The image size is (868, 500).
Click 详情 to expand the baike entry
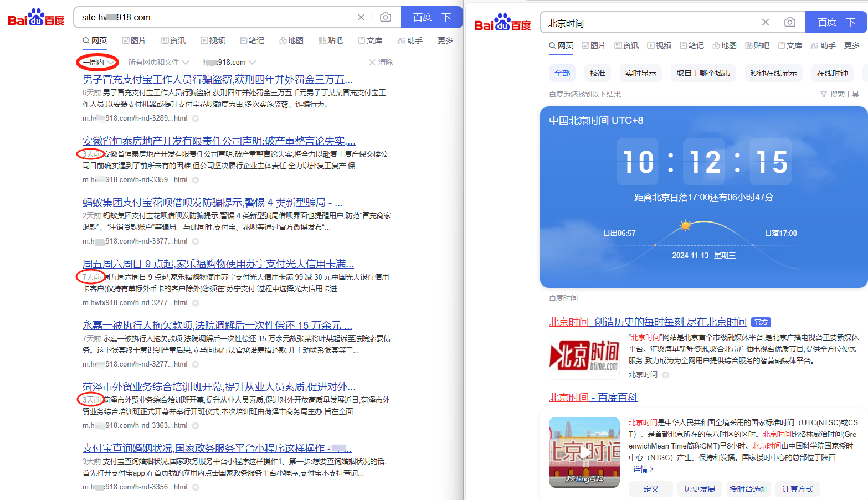[643, 469]
